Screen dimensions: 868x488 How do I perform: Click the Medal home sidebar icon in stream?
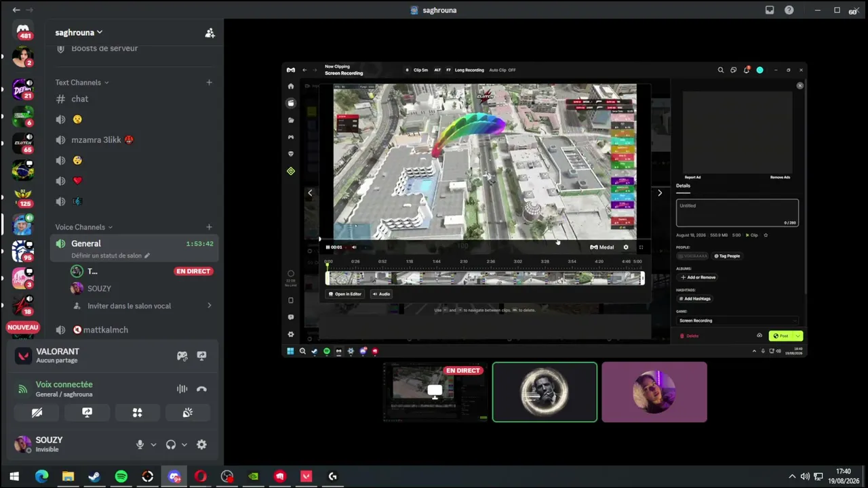(291, 86)
